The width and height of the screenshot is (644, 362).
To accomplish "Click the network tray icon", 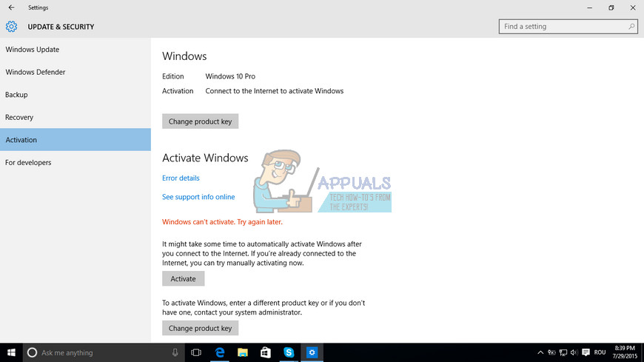I will (563, 352).
